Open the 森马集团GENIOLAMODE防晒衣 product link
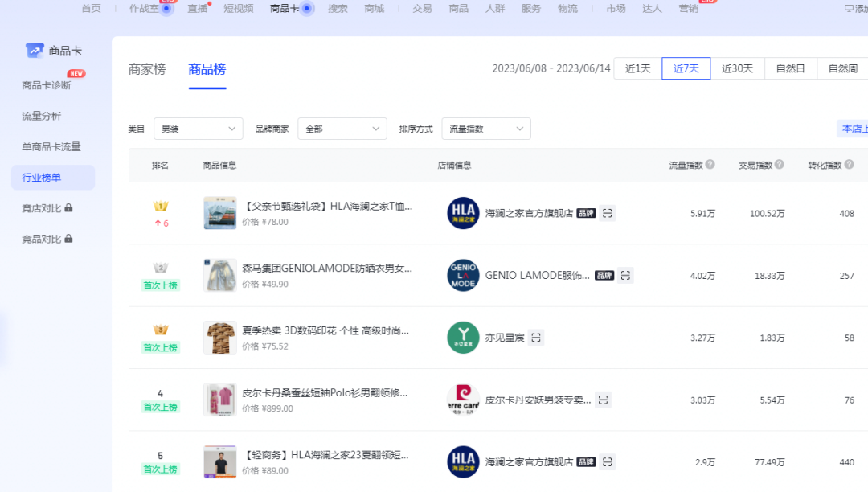The height and width of the screenshot is (492, 868). 327,269
